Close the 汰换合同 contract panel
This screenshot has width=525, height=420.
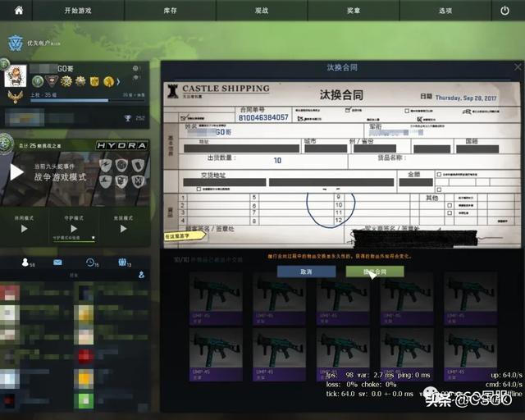518,67
